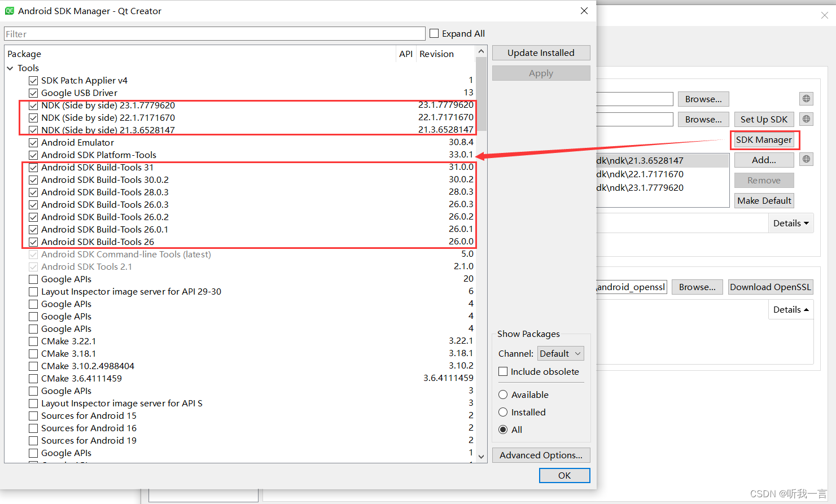Viewport: 836px width, 504px height.
Task: Select the Installed radio button
Action: [503, 412]
